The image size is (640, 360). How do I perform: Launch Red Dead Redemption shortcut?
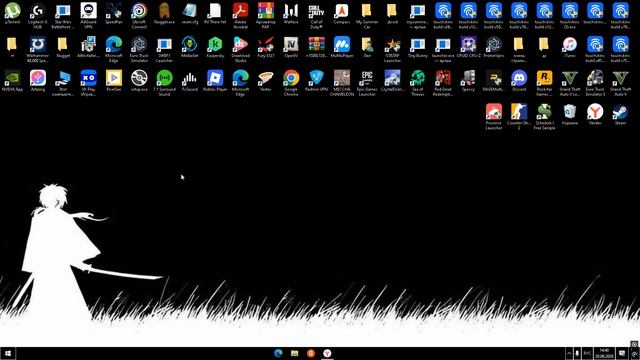pyautogui.click(x=443, y=83)
